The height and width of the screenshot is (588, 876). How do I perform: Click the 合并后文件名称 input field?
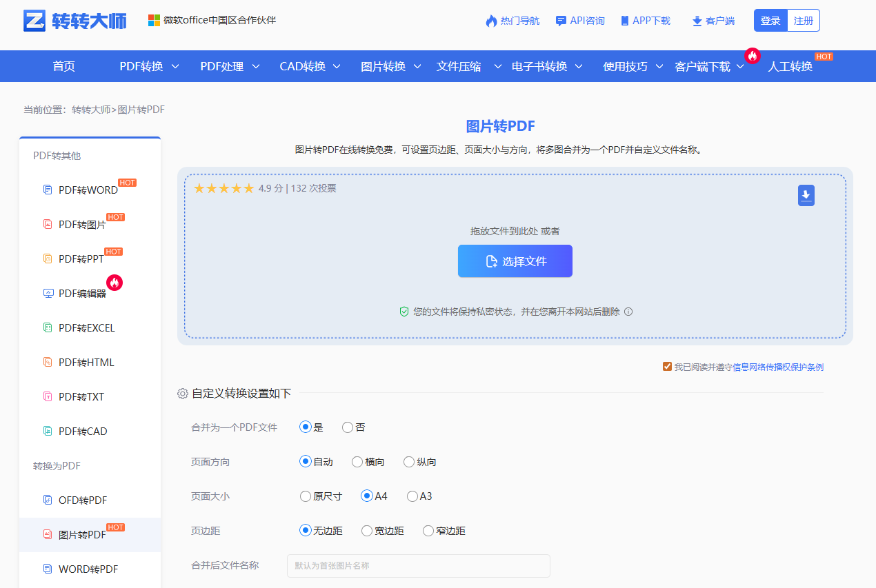418,565
